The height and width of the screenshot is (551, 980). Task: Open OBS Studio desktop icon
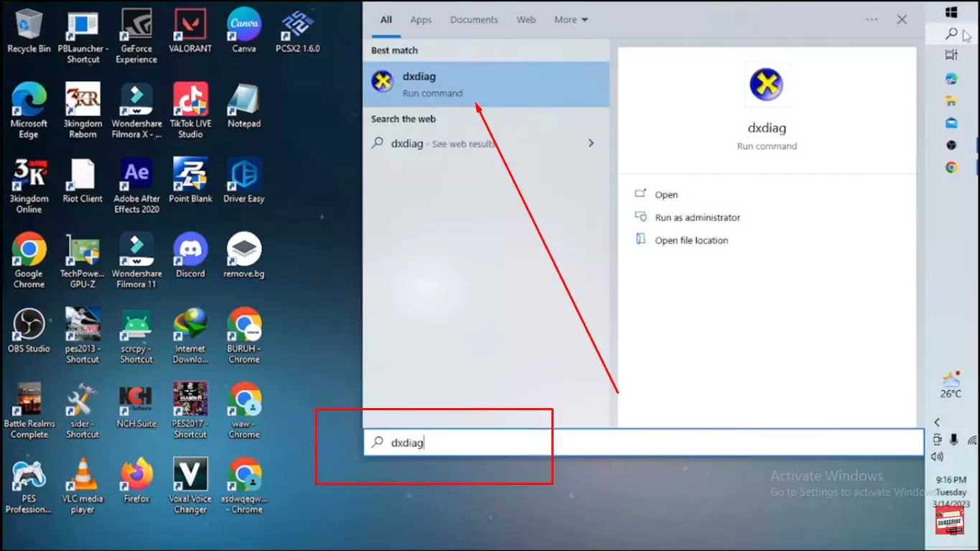coord(29,330)
